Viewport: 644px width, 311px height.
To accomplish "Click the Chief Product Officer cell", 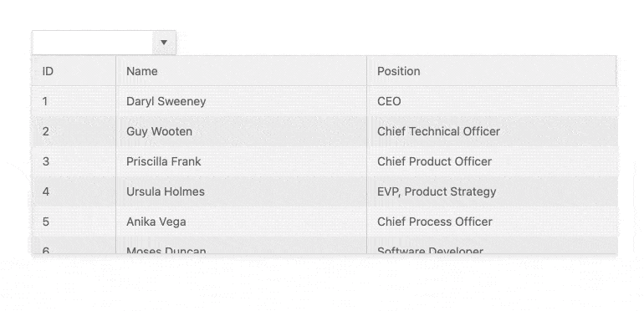I will click(492, 161).
